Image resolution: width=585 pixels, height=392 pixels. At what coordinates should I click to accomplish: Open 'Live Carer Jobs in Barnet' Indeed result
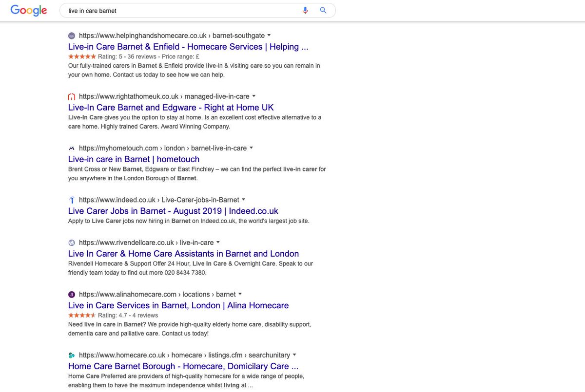[x=173, y=211]
